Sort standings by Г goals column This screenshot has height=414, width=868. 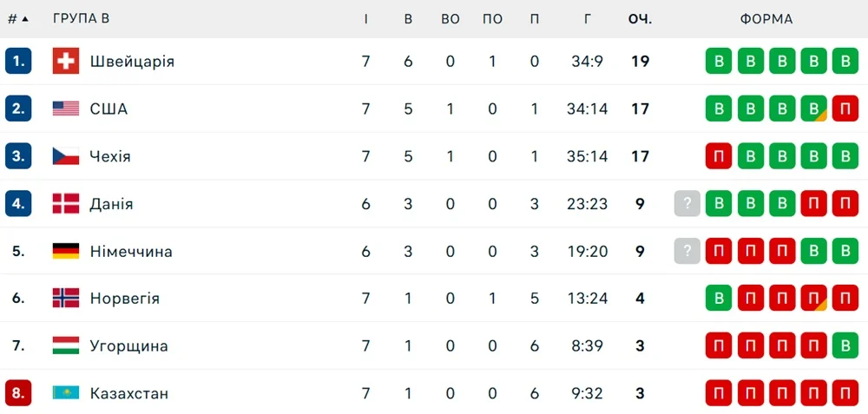588,19
